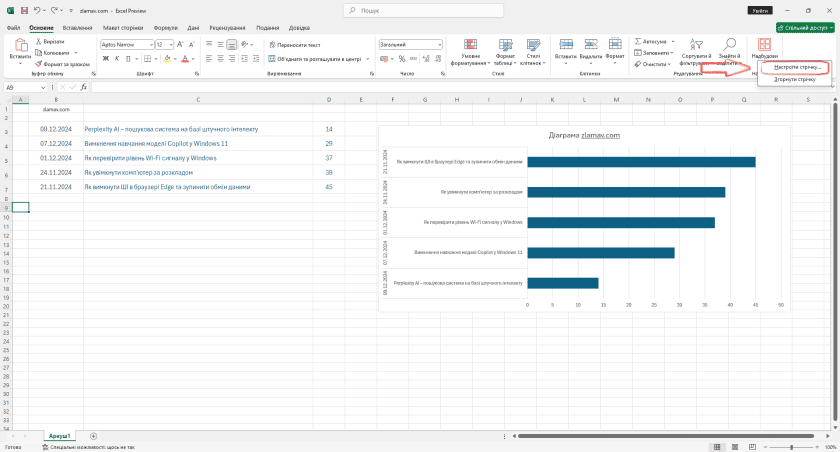Click the accounting number format icon
This screenshot has width=840, height=452.
point(384,58)
